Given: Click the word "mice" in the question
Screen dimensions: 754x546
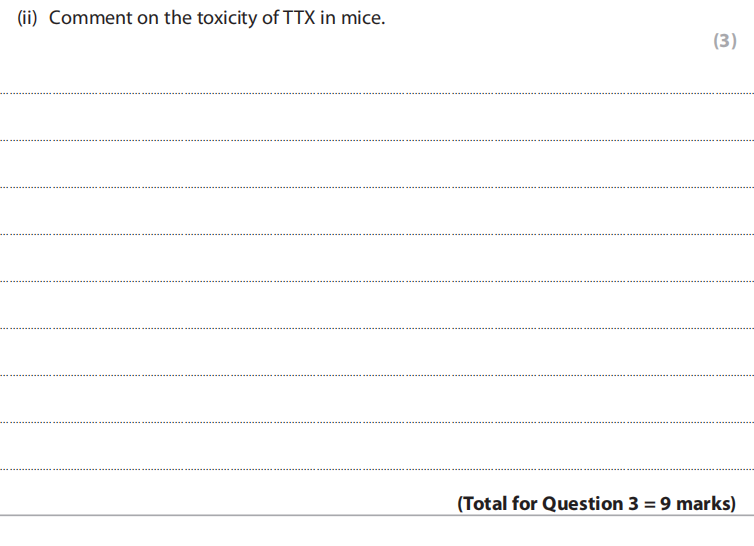Looking at the screenshot, I should (x=363, y=19).
